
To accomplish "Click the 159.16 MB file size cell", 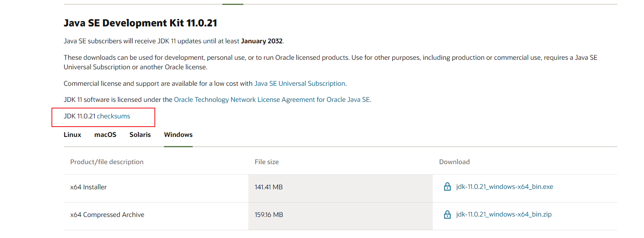I will 268,215.
